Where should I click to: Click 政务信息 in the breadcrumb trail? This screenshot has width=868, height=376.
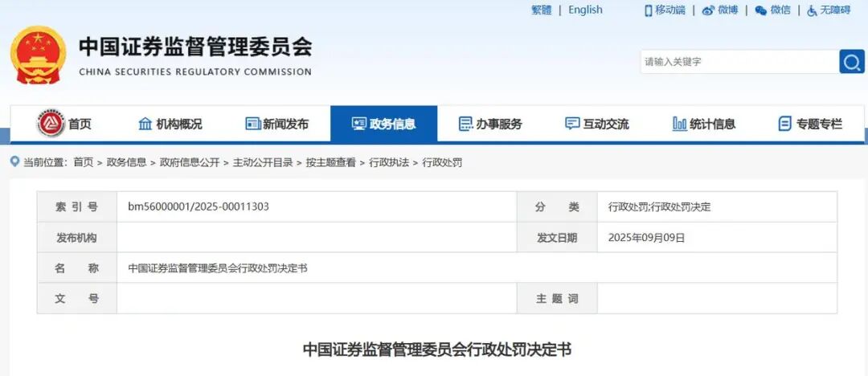[x=127, y=162]
